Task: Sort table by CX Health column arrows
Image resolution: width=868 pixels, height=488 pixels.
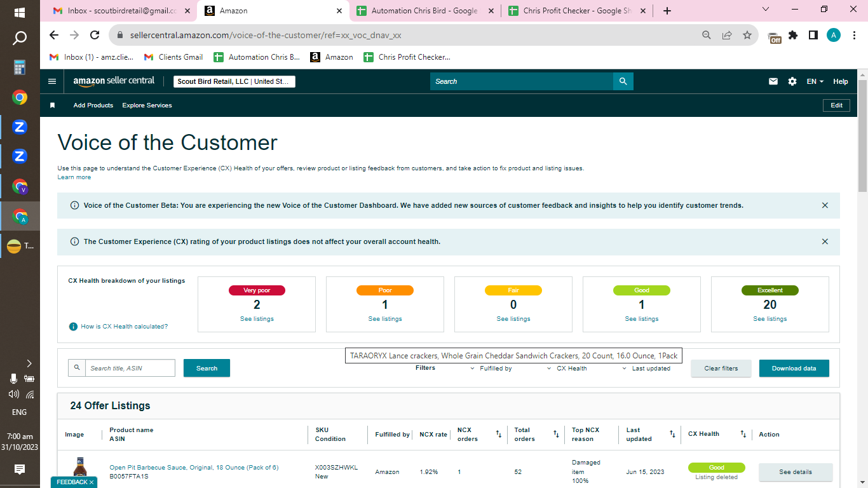Action: pos(743,435)
